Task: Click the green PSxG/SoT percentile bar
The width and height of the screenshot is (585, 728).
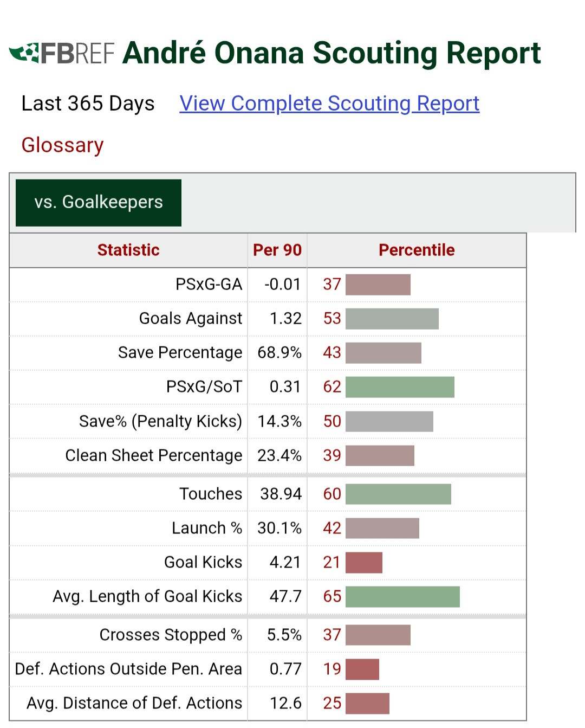Action: (x=400, y=387)
